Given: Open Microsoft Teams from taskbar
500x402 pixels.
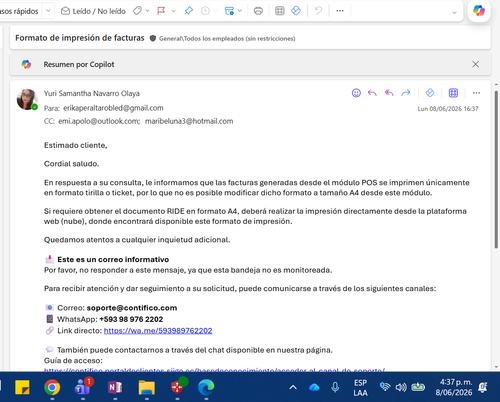Looking at the screenshot, I should click(83, 387).
